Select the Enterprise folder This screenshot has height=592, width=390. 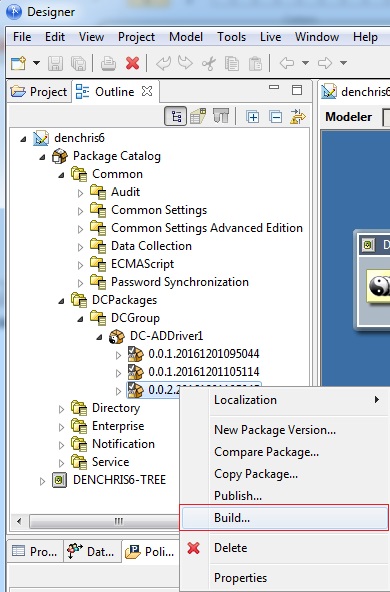(118, 426)
